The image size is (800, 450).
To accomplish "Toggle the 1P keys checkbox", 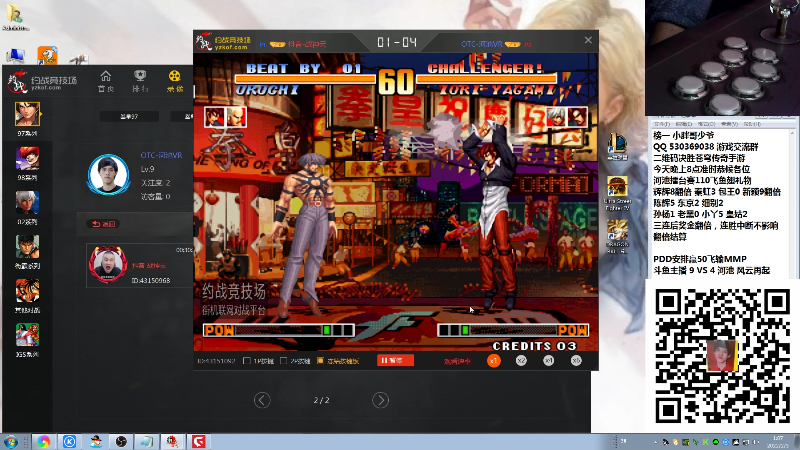I will (x=247, y=361).
